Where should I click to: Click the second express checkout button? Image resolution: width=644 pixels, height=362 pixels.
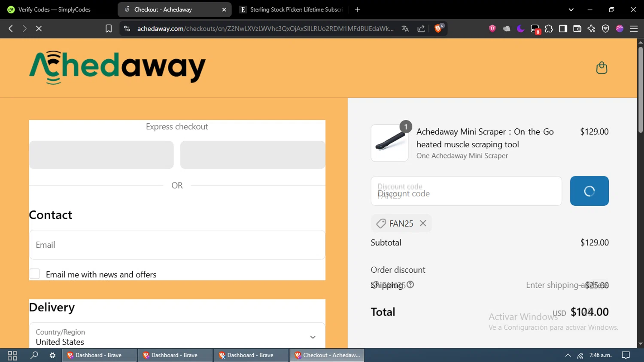[x=252, y=155]
